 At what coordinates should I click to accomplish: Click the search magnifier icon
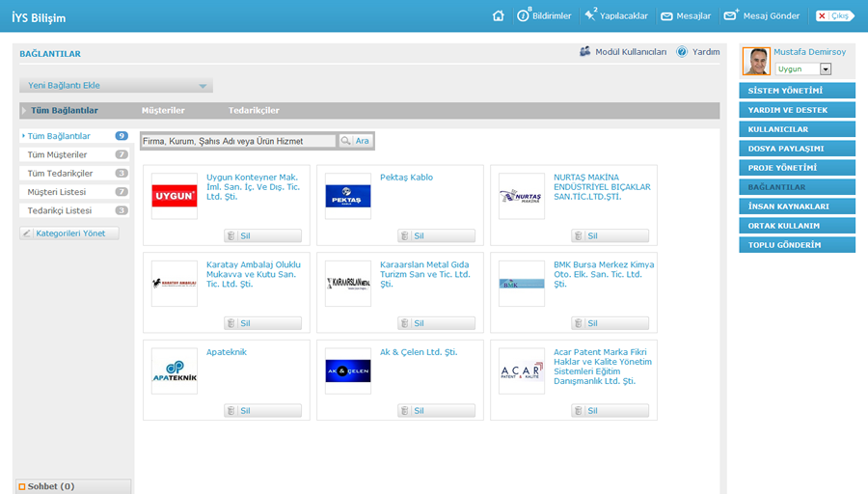pos(345,141)
